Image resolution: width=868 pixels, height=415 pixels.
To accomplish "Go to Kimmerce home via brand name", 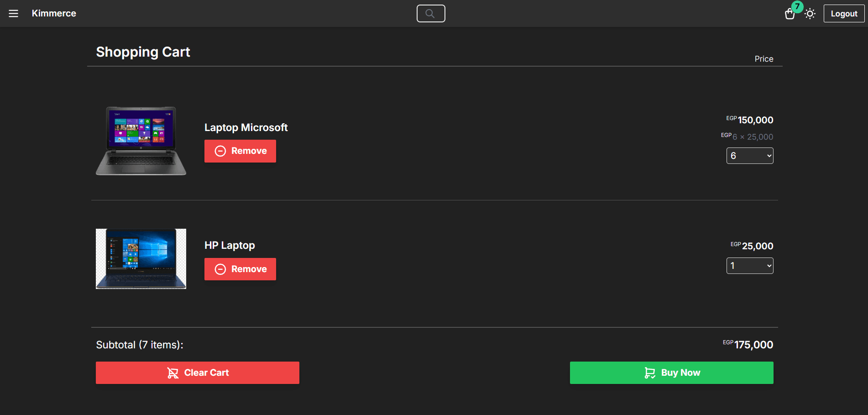I will [54, 14].
